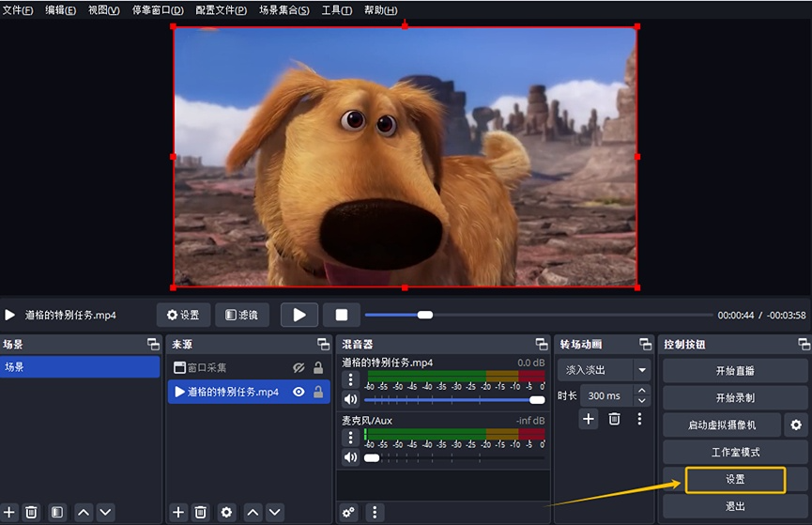Click 退出 button
812x525 pixels.
click(735, 506)
